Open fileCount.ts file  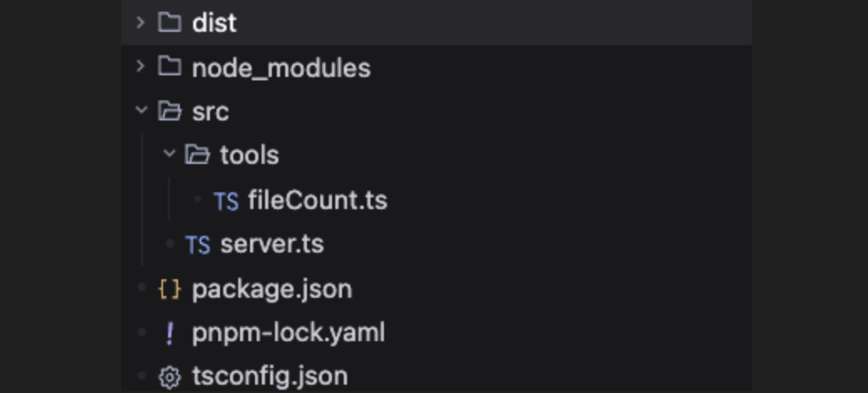click(317, 201)
